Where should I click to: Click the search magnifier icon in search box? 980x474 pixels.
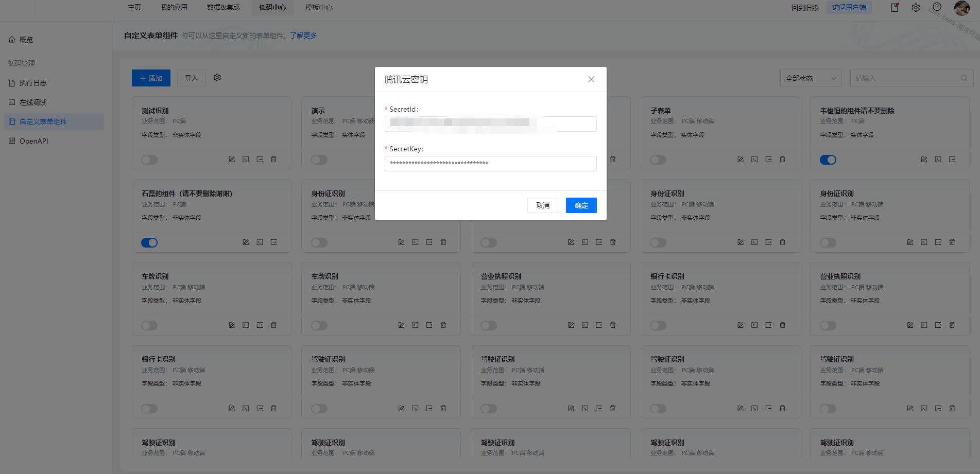pyautogui.click(x=964, y=78)
